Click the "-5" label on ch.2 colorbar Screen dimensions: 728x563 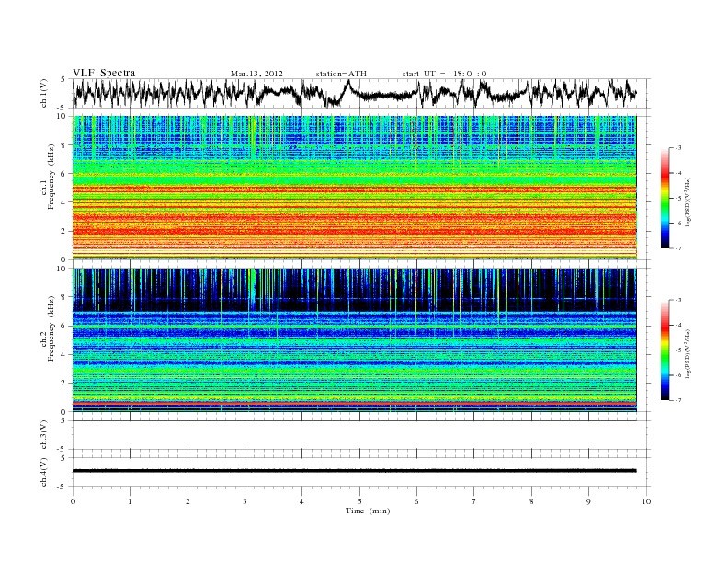tap(678, 350)
